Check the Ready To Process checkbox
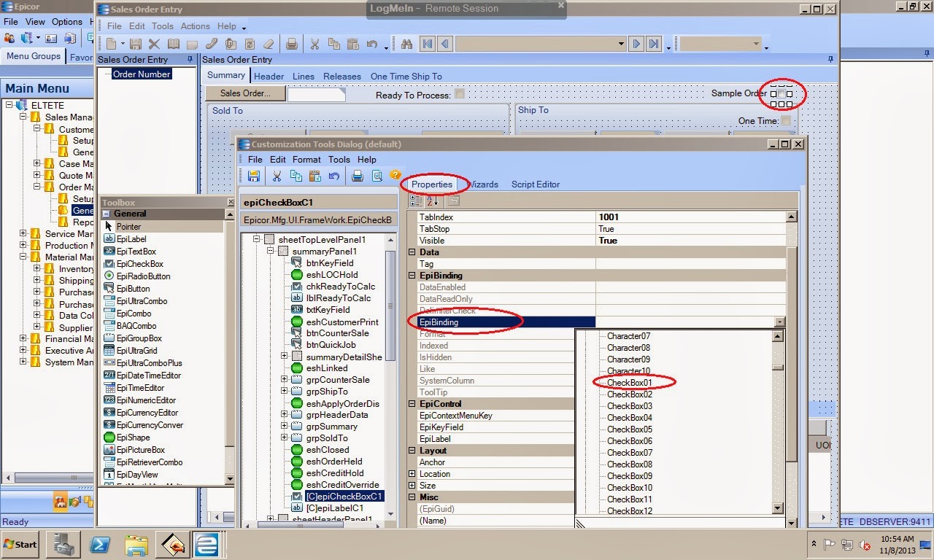934x560 pixels. tap(458, 95)
